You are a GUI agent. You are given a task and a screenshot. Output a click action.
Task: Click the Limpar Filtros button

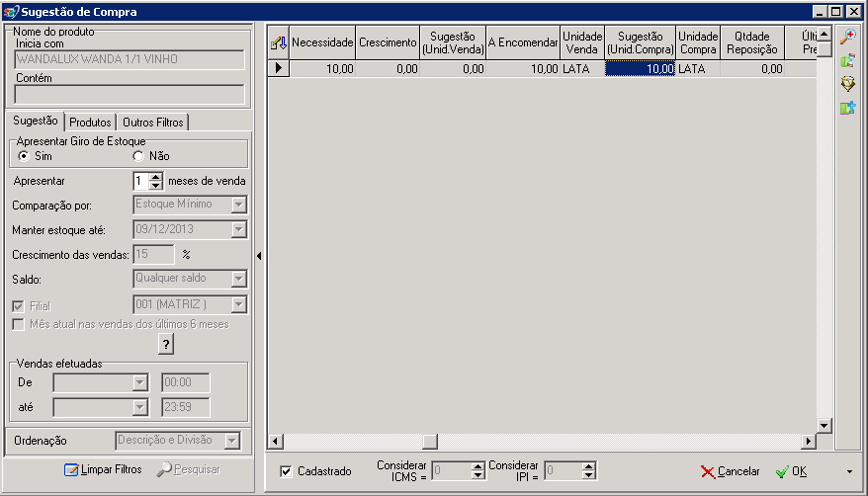pyautogui.click(x=104, y=469)
